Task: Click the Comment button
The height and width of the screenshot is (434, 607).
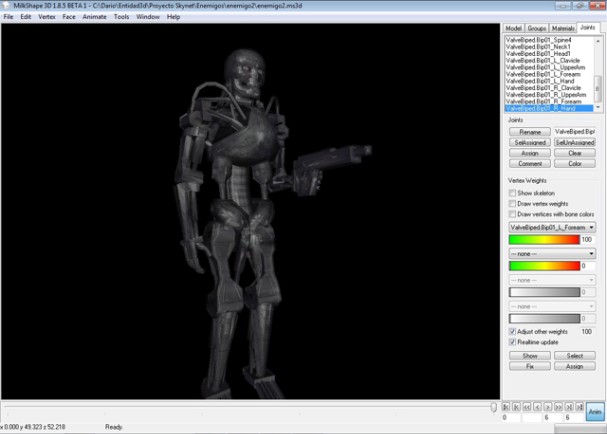Action: tap(530, 163)
